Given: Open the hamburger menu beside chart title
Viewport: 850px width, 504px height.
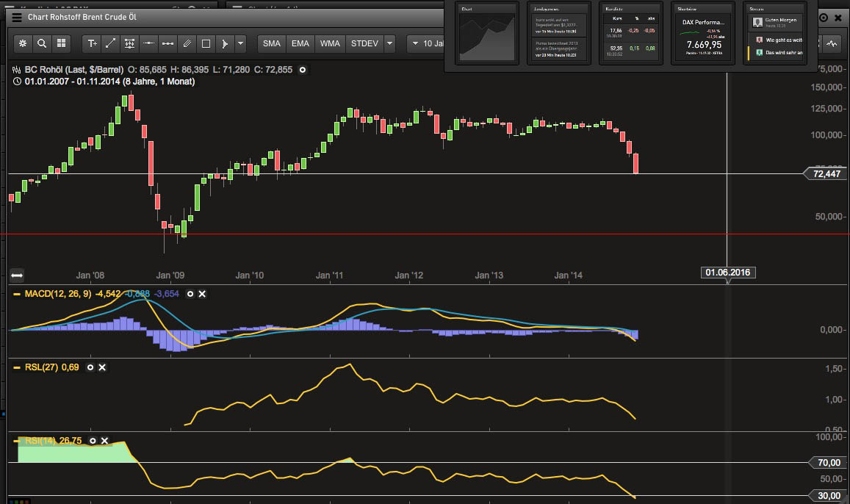Looking at the screenshot, I should 17,18.
